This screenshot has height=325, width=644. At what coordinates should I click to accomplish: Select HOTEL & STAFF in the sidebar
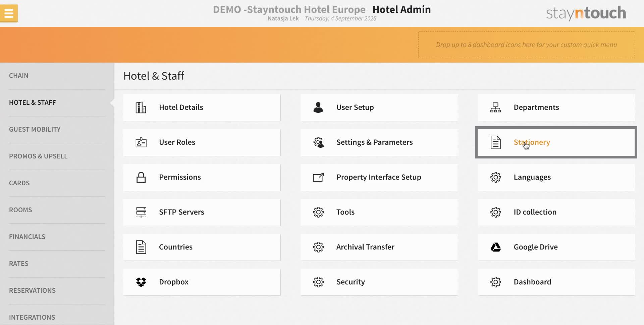[x=33, y=103]
